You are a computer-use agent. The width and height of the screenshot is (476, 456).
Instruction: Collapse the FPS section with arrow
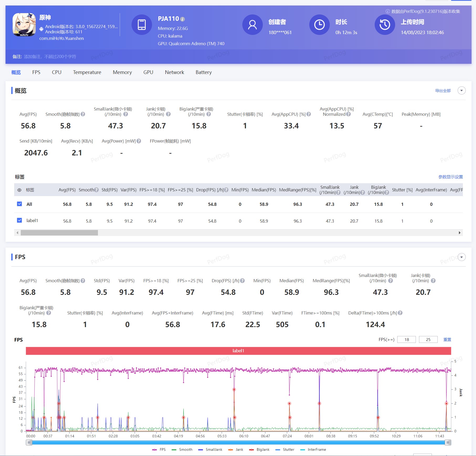coord(462,257)
